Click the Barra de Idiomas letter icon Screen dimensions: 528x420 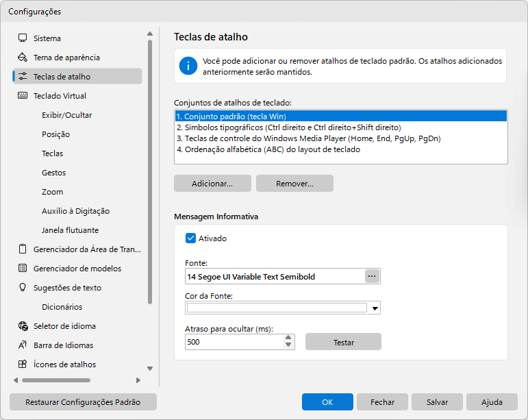point(23,345)
